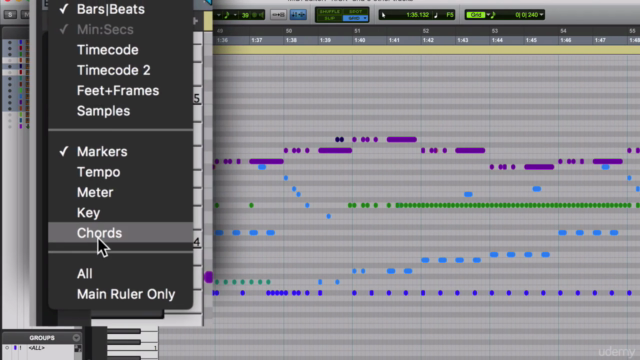Click the default note velocity value 39
Image resolution: width=640 pixels, height=360 pixels.
coord(245,15)
